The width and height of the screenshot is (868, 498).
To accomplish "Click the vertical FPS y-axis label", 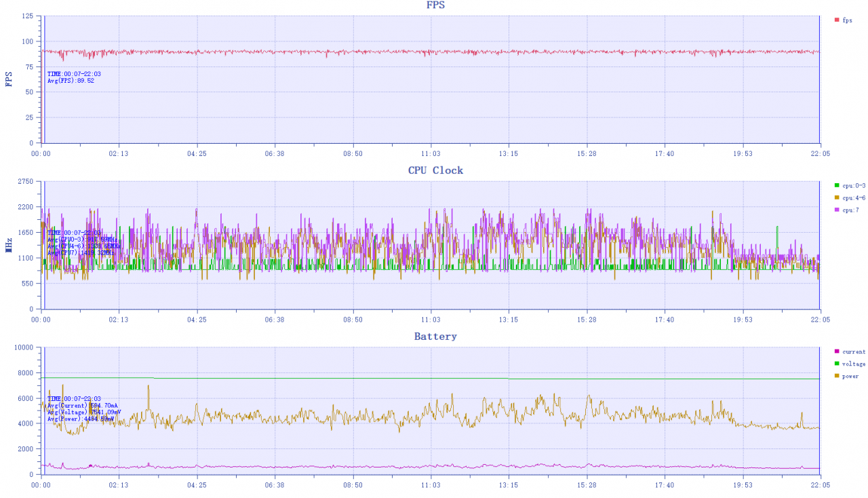I will coord(9,80).
